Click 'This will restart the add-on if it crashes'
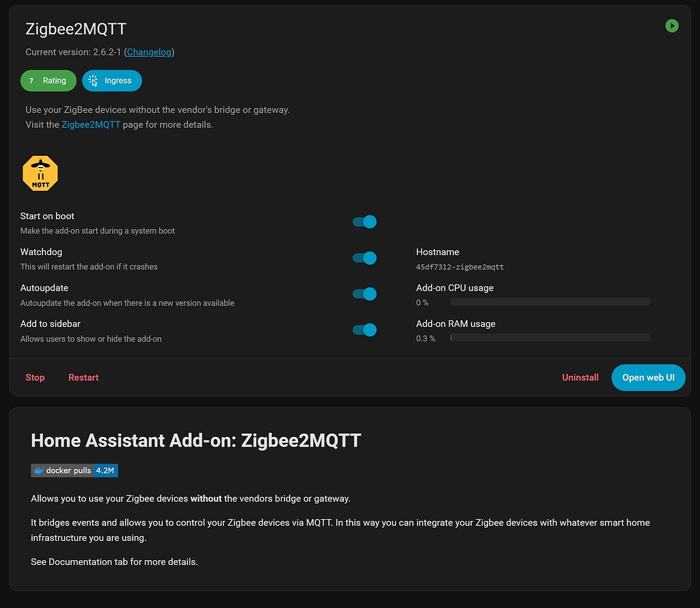700x608 pixels. 89,267
